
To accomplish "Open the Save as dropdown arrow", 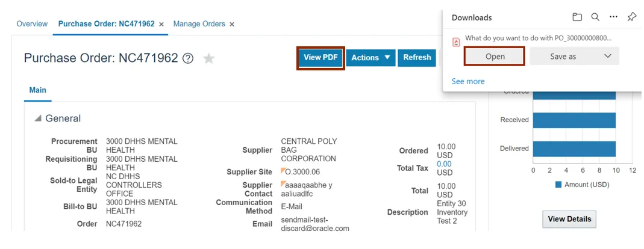I will [x=608, y=56].
